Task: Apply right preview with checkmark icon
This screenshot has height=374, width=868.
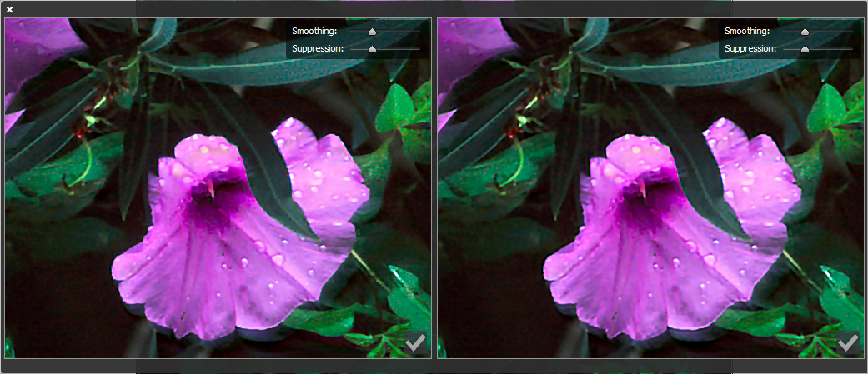Action: [847, 342]
